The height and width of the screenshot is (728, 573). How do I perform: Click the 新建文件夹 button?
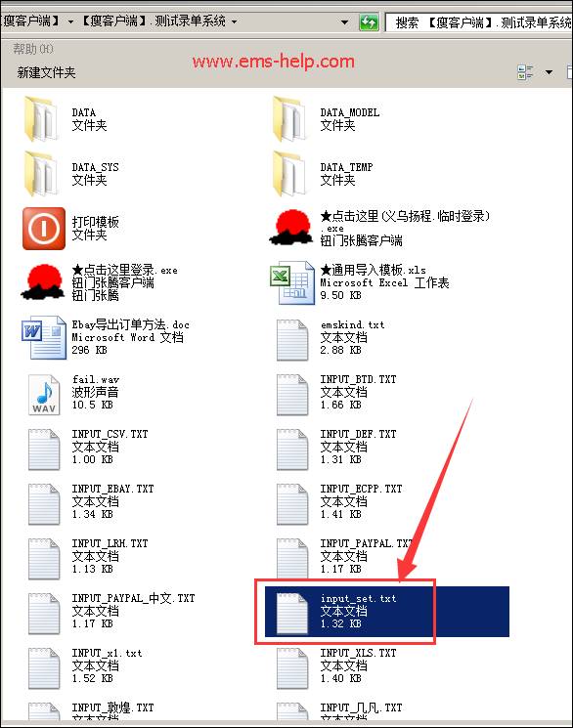[x=46, y=72]
